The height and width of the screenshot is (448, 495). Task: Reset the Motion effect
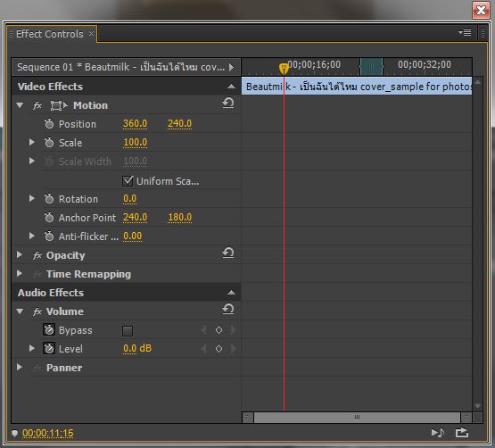[228, 103]
